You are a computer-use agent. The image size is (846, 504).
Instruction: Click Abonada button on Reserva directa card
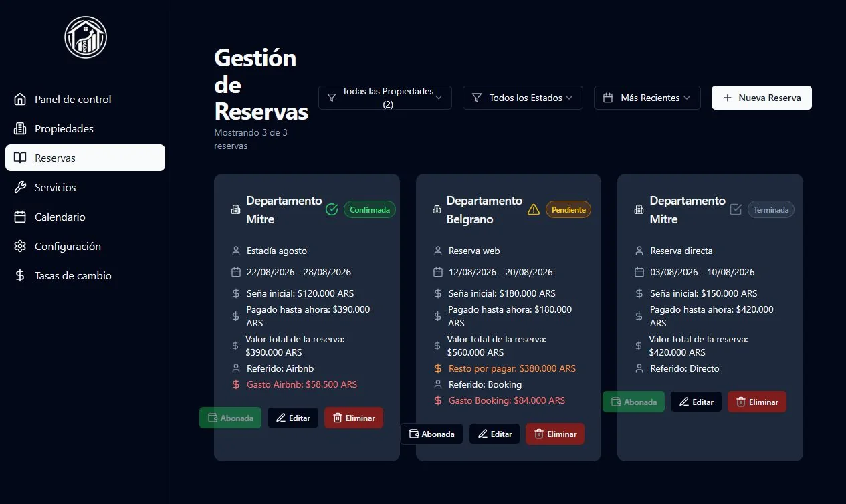tap(633, 402)
